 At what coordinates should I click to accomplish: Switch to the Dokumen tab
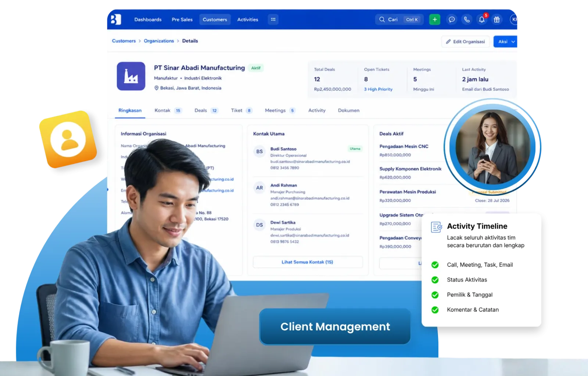pyautogui.click(x=349, y=110)
